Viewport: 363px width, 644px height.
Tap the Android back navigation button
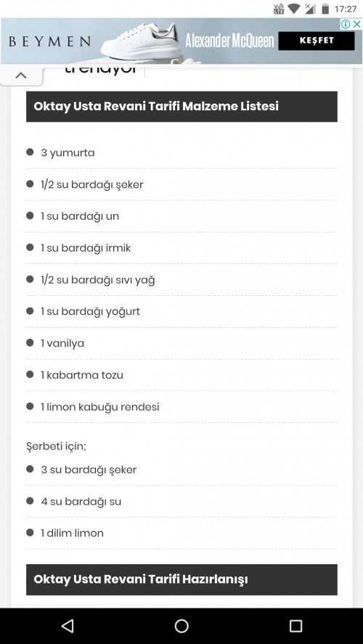point(68,626)
